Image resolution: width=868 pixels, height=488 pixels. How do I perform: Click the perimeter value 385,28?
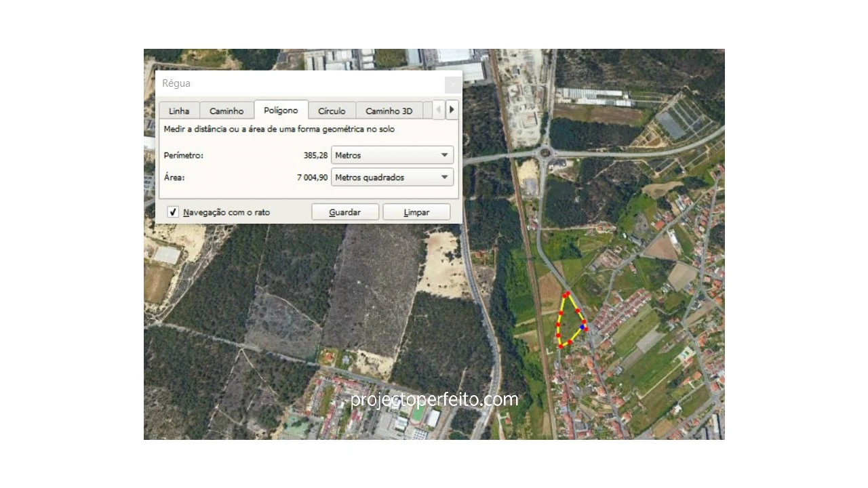[315, 155]
